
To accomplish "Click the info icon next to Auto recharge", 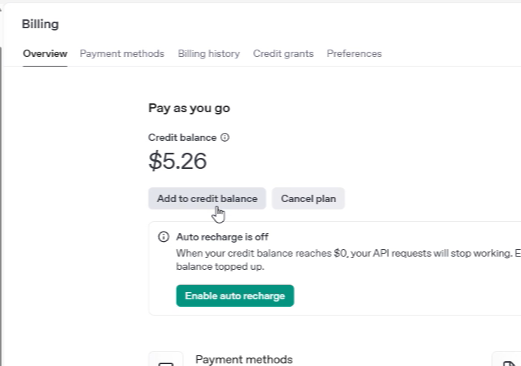I will point(163,237).
